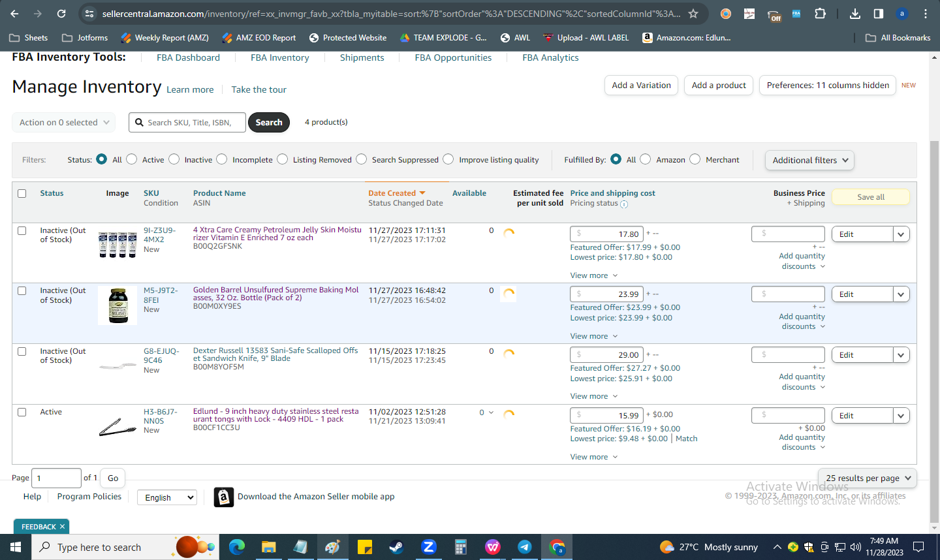940x560 pixels.
Task: Click the magnifier icon in SKU search box
Action: click(139, 122)
